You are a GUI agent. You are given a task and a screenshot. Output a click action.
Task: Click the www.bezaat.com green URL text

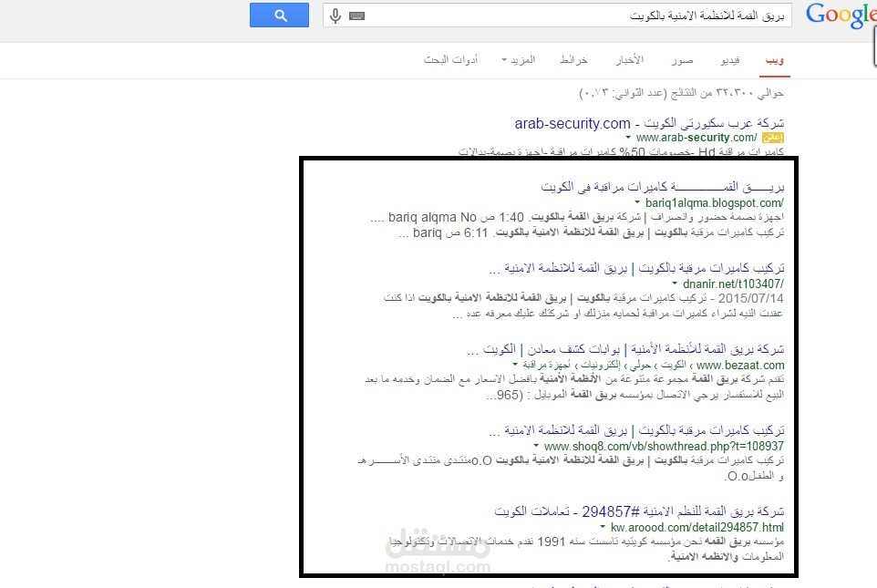(740, 366)
